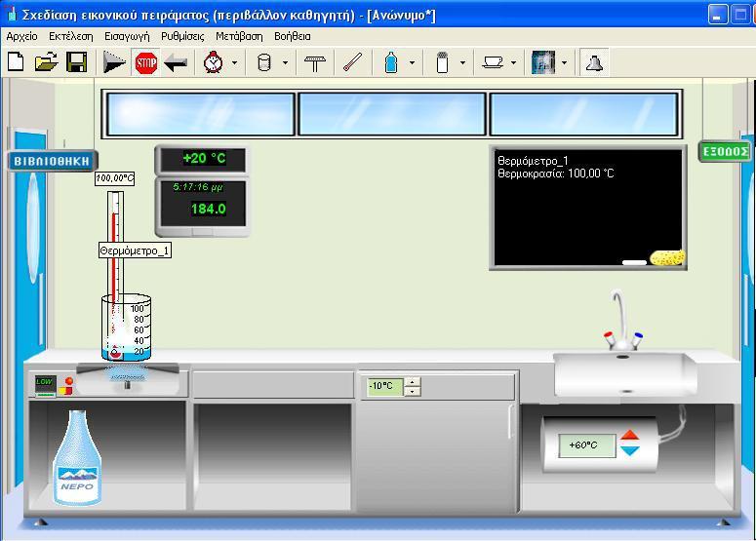Viewport: 756px width, 541px height.
Task: Select the salt shaker tool icon
Action: click(x=442, y=62)
